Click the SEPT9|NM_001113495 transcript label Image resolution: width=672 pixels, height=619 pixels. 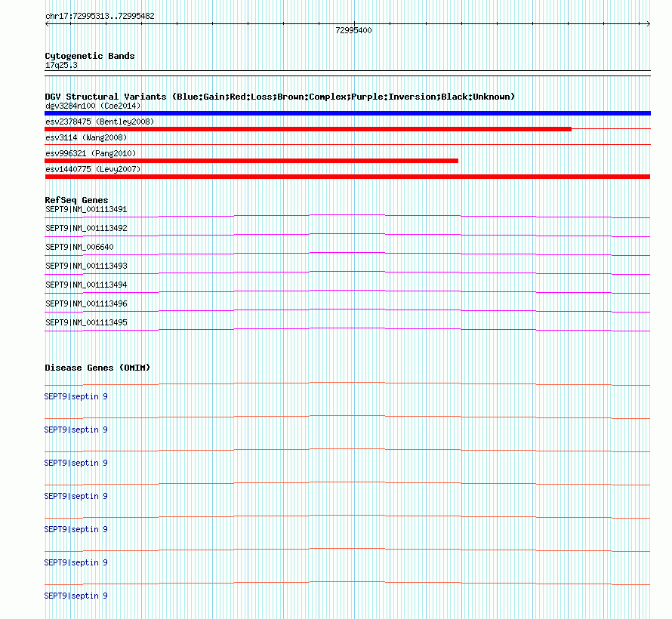point(86,322)
